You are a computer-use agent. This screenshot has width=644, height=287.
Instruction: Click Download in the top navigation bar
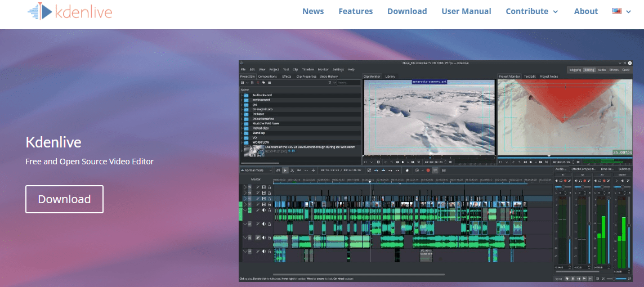tap(407, 11)
